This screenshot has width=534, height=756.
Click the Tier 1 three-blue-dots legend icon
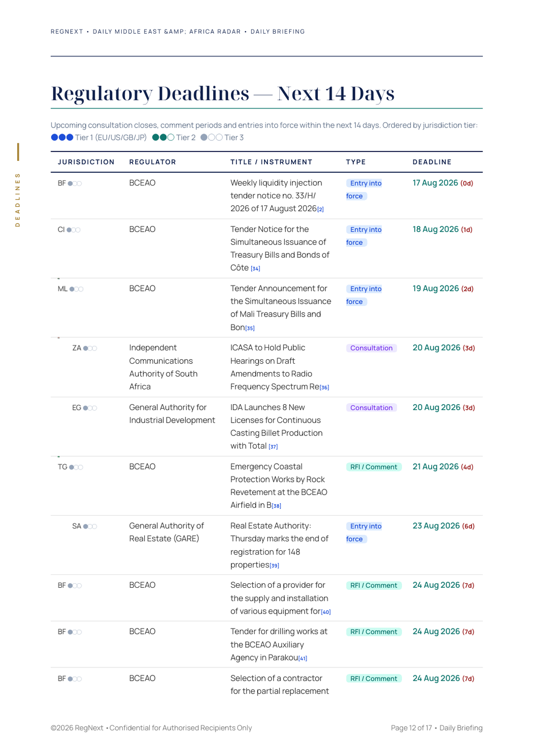pos(62,138)
